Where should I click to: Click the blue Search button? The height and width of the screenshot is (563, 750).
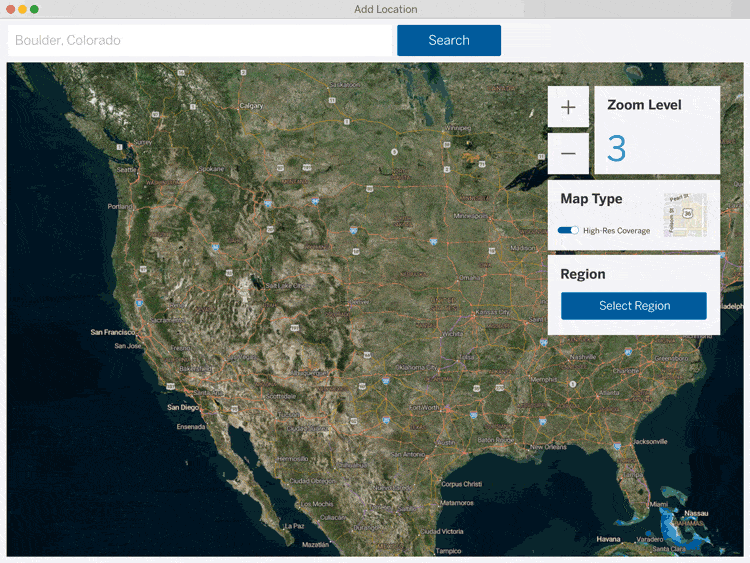[x=449, y=40]
